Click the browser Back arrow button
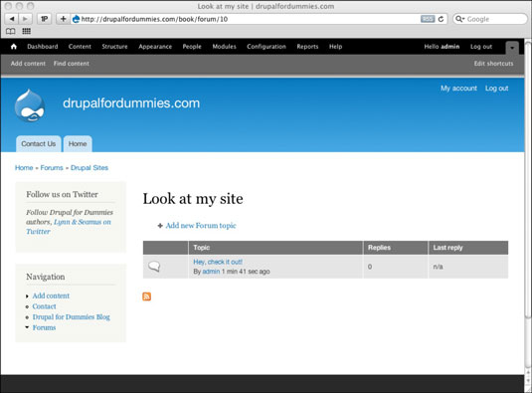532x393 pixels. pyautogui.click(x=12, y=19)
